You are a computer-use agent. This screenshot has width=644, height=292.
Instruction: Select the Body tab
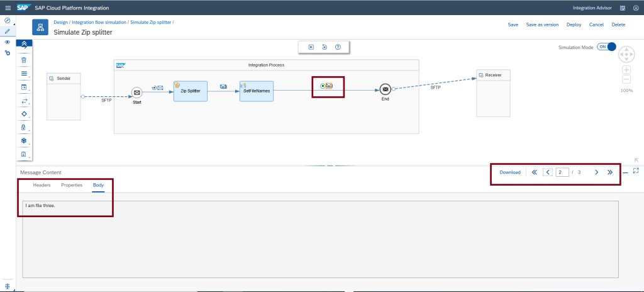(x=98, y=185)
